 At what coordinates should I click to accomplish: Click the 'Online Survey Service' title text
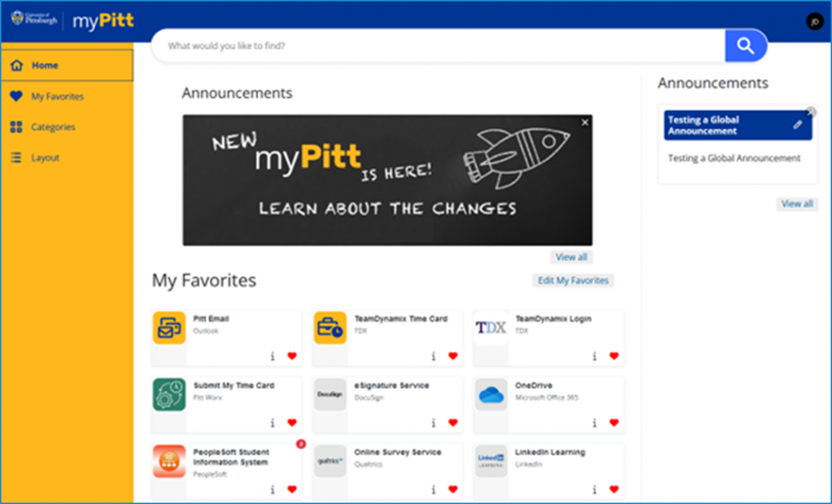397,452
